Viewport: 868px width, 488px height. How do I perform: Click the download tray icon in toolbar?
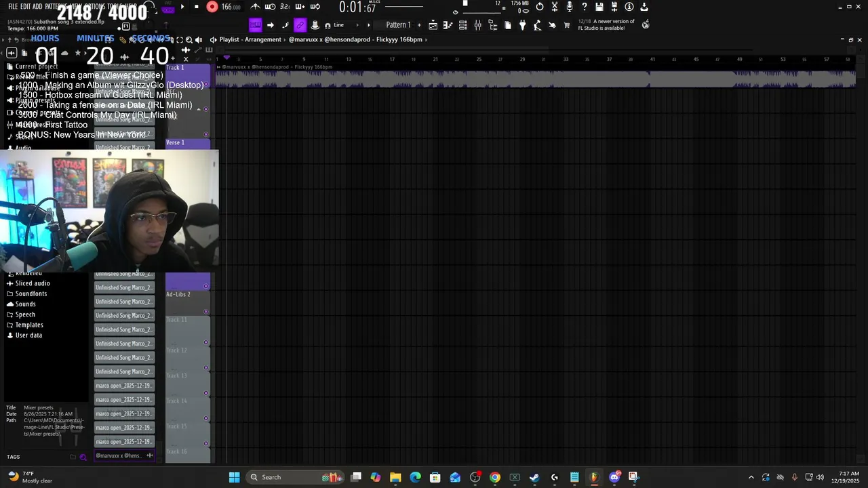pyautogui.click(x=644, y=7)
